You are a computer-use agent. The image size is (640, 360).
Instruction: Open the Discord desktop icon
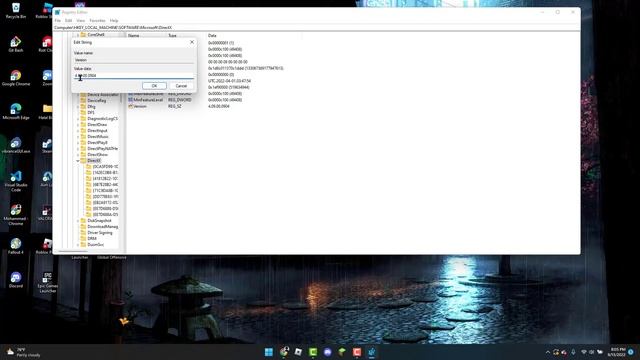tap(16, 280)
